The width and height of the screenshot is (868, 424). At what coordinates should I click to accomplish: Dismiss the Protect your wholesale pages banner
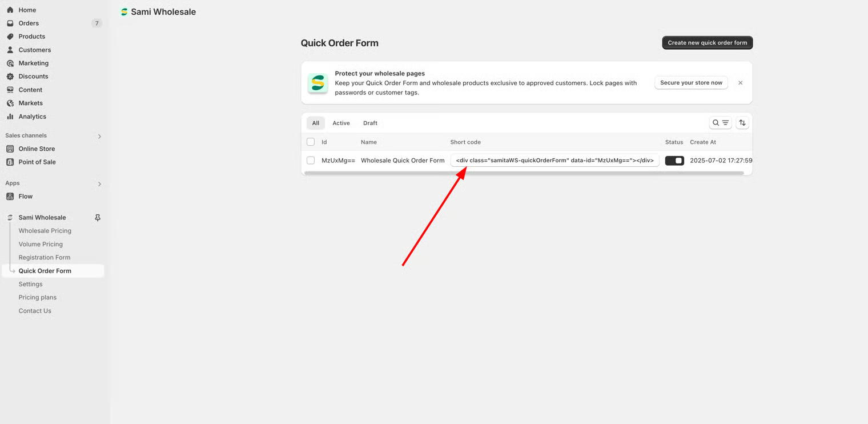[x=740, y=83]
